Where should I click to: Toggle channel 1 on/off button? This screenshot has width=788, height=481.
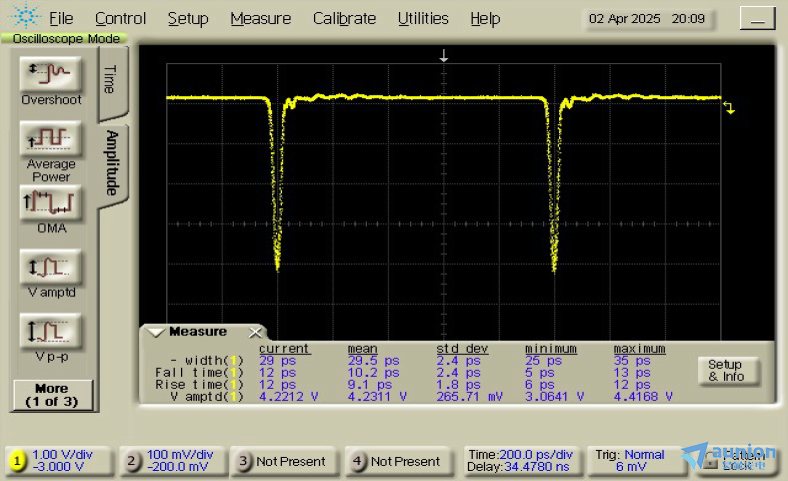click(x=17, y=461)
